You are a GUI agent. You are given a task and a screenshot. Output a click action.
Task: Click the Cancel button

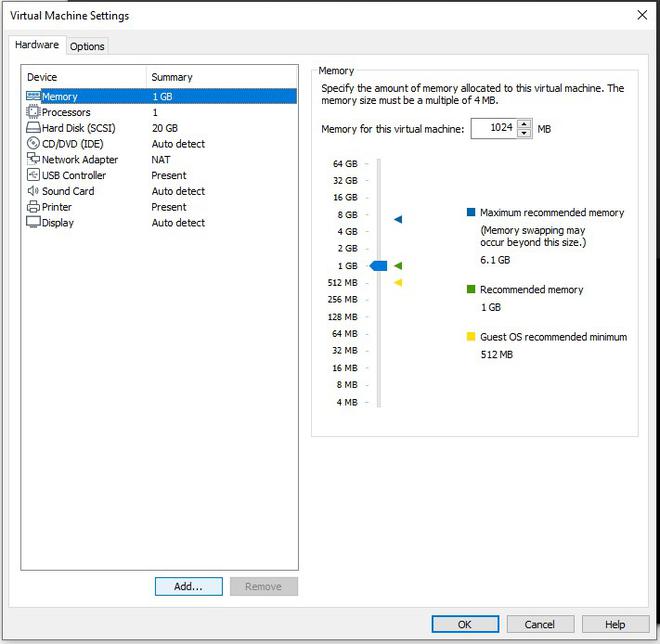(540, 624)
